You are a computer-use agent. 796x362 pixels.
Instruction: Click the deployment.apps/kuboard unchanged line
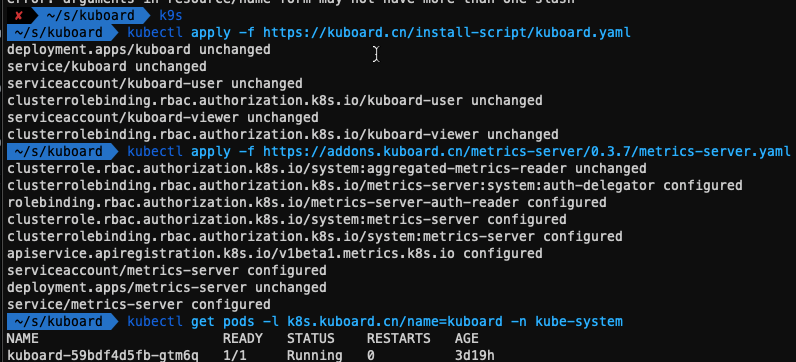coord(139,50)
